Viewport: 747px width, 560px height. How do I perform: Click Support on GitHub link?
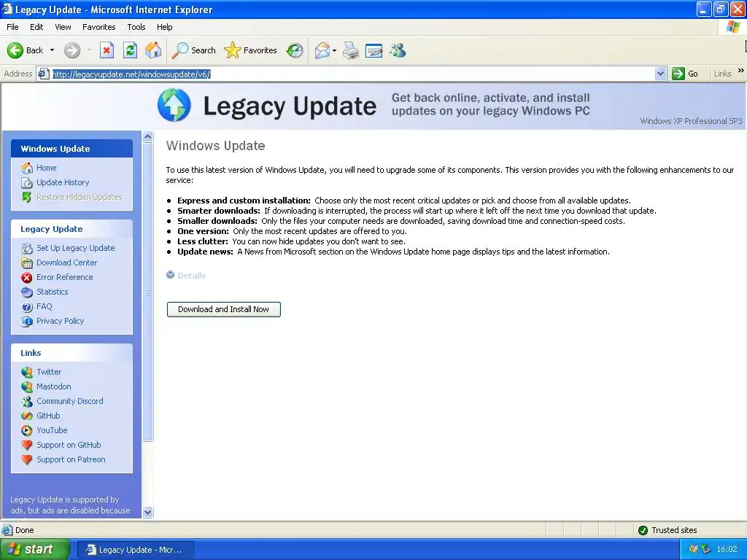pos(69,445)
